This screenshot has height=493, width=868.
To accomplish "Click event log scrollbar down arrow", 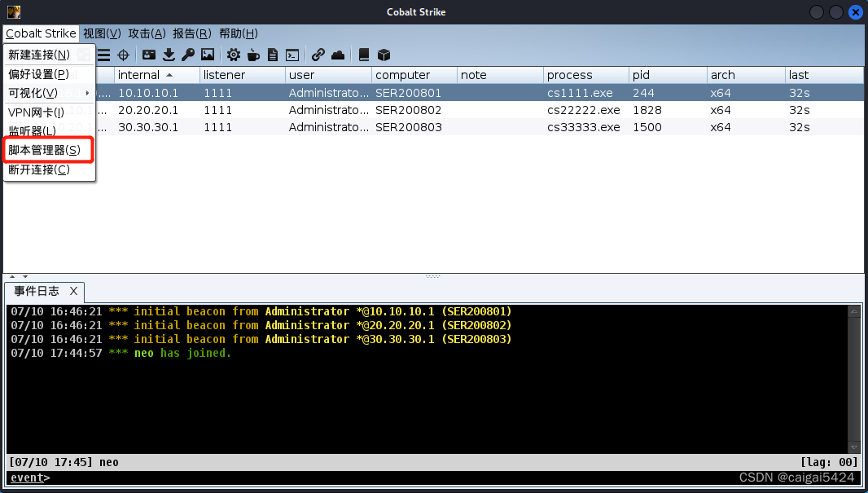I will point(854,447).
